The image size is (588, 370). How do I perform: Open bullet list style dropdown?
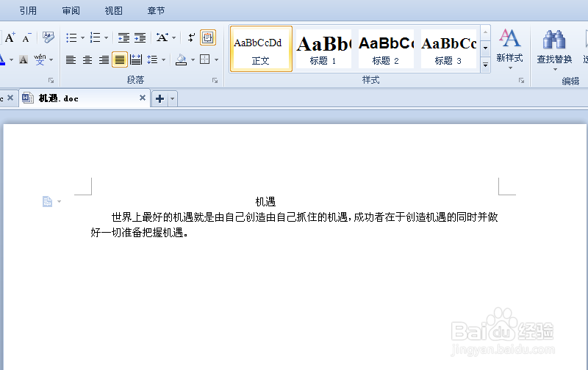coord(82,38)
